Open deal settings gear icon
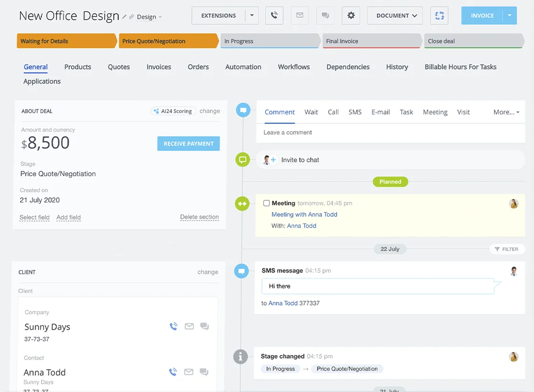Viewport: 534px width, 392px height. [x=351, y=15]
